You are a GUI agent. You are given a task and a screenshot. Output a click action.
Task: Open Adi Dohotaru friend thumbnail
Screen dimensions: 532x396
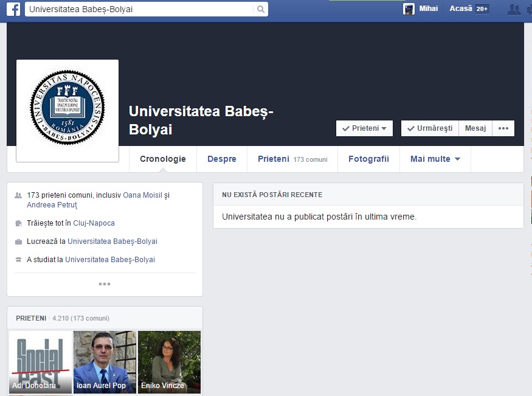pyautogui.click(x=40, y=363)
